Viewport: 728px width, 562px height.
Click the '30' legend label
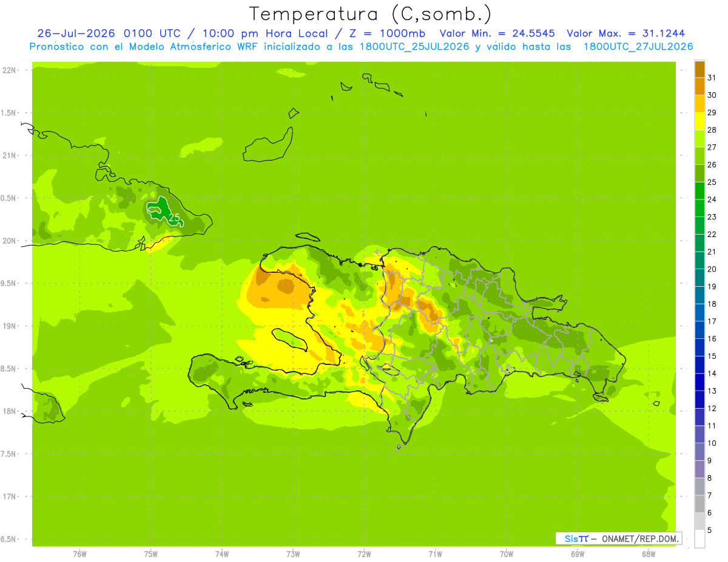(x=712, y=95)
